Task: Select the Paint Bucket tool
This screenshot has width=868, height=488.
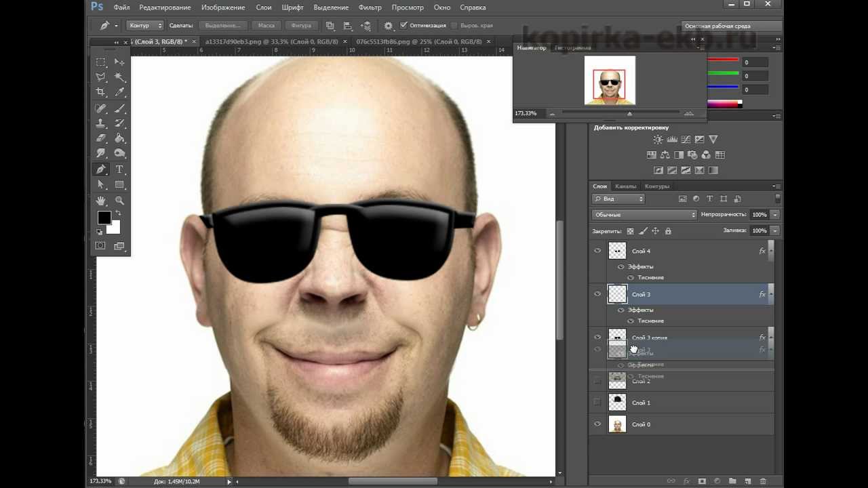Action: (120, 138)
